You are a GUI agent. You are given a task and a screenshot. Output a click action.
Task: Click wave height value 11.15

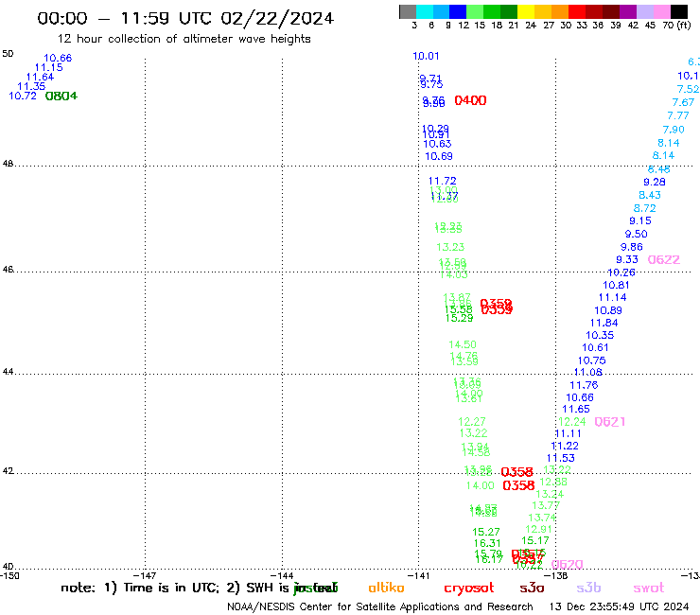[48, 67]
